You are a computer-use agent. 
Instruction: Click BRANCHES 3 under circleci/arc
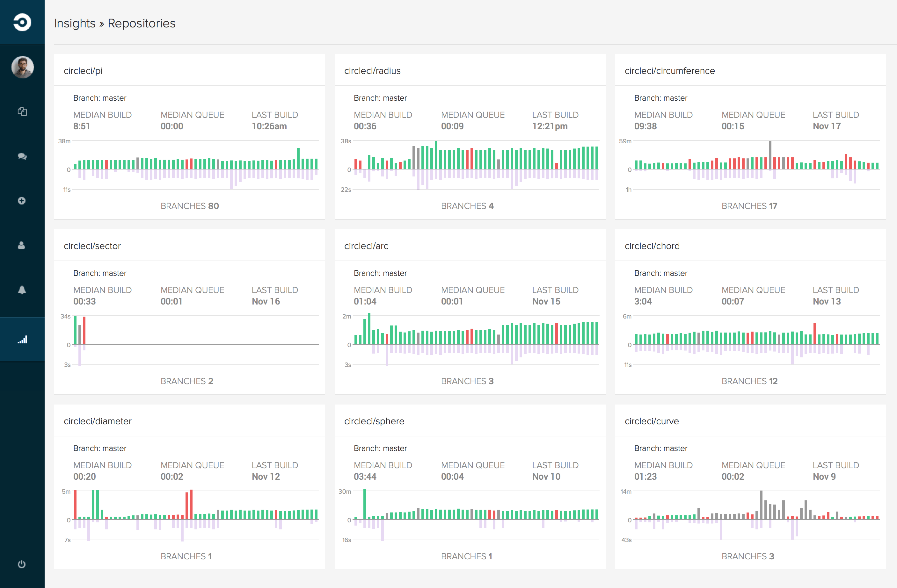pos(467,381)
